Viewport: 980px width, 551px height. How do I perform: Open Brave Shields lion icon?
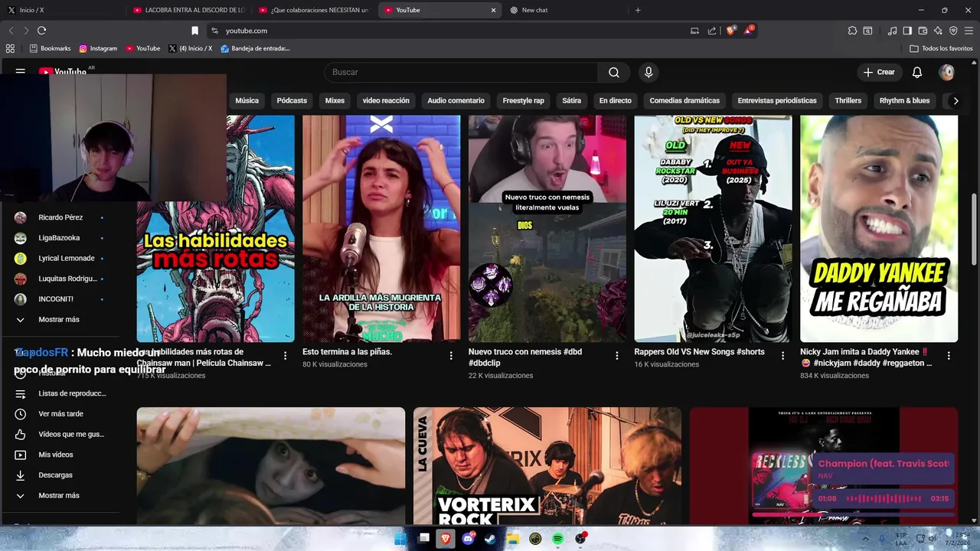(730, 31)
